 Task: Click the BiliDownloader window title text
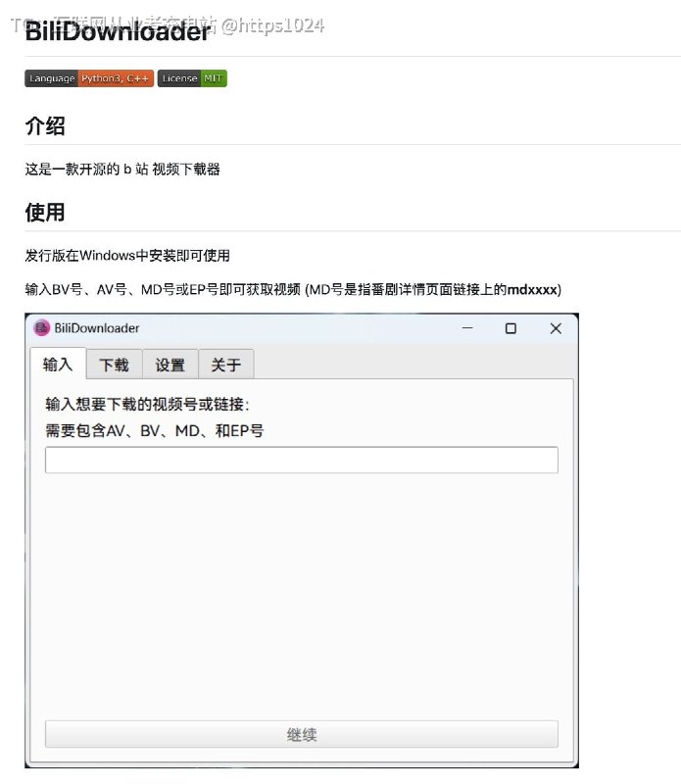[x=97, y=328]
